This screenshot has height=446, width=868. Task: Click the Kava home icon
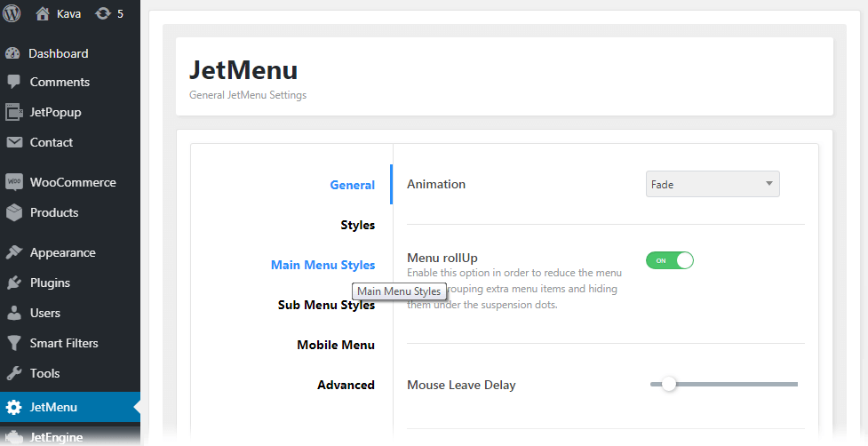pos(42,14)
